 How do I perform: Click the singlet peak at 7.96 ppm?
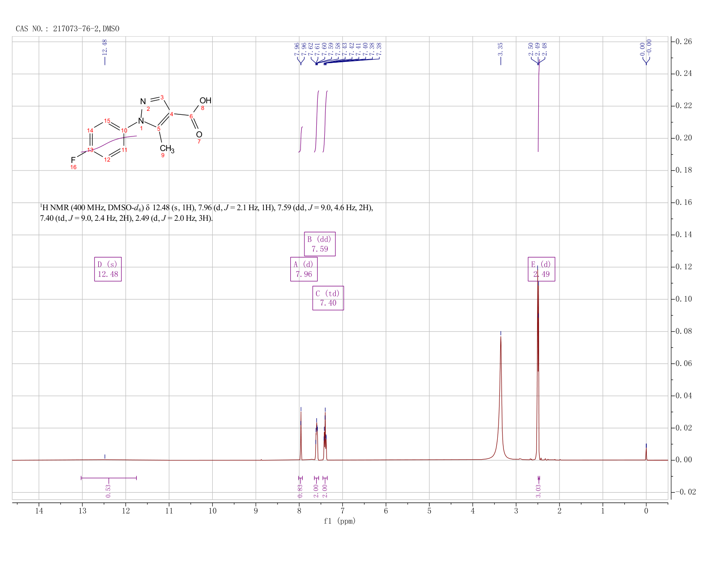pyautogui.click(x=301, y=435)
